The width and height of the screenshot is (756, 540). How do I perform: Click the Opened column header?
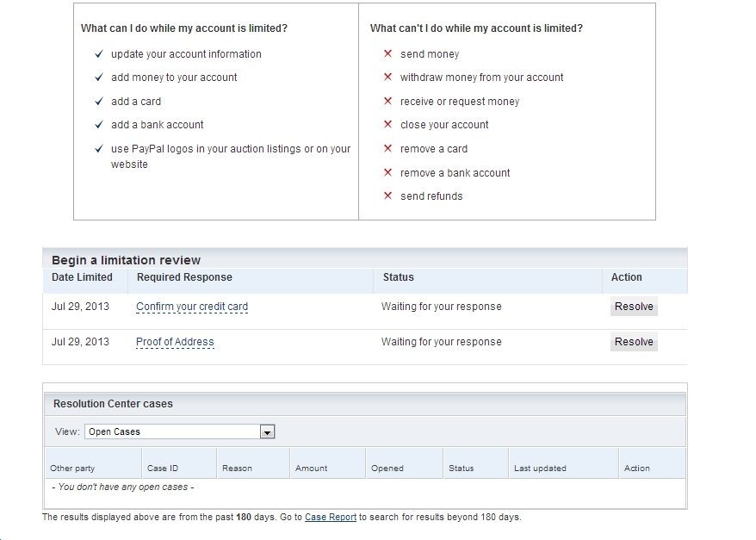387,469
